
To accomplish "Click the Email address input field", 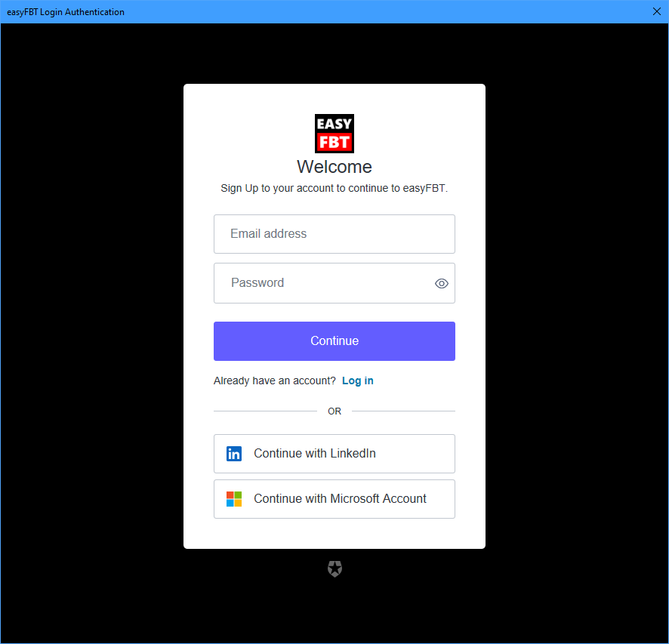I will pyautogui.click(x=334, y=234).
